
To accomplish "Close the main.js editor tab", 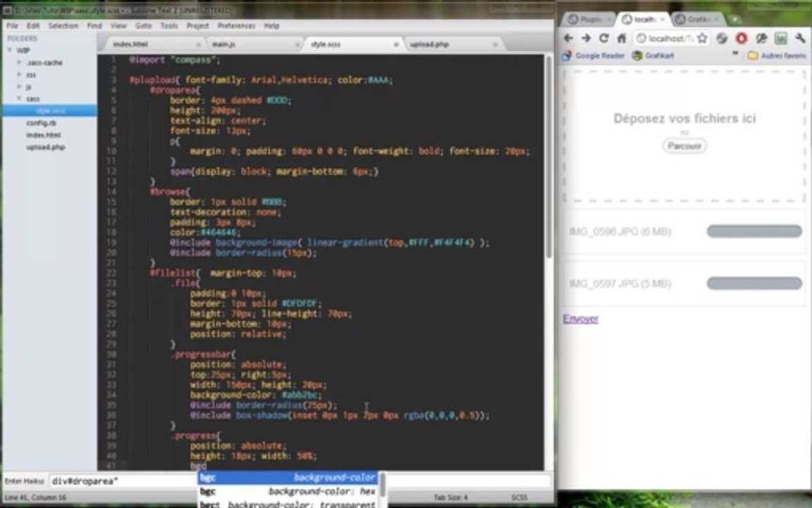I will click(297, 44).
